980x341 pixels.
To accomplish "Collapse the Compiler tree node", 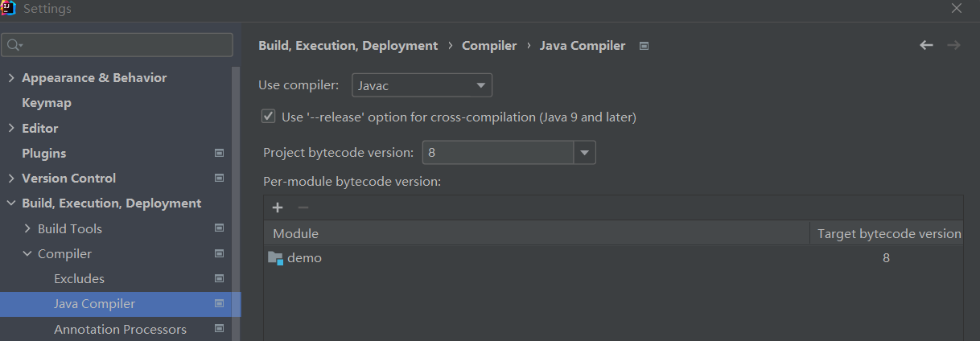I will [27, 253].
